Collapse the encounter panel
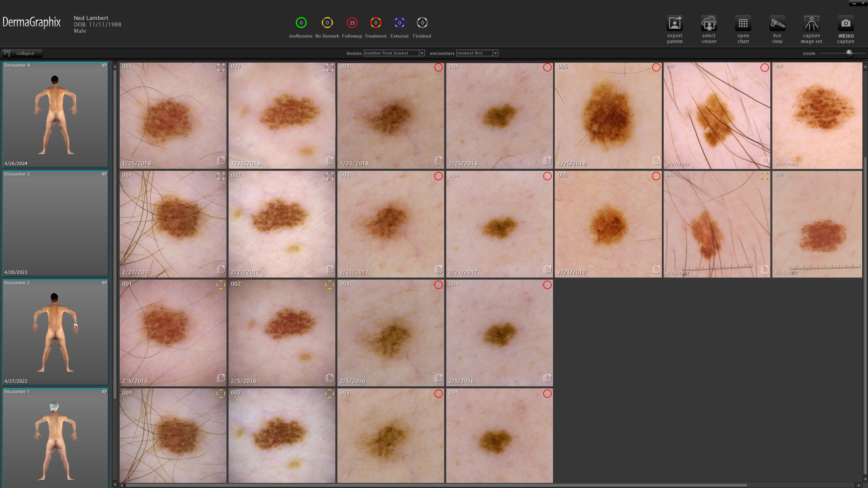This screenshot has height=488, width=868. [x=22, y=53]
